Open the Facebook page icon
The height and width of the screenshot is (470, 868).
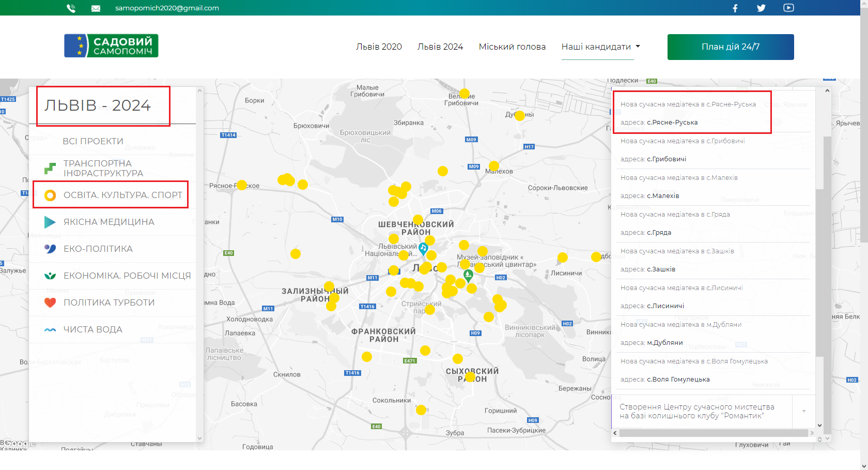735,8
